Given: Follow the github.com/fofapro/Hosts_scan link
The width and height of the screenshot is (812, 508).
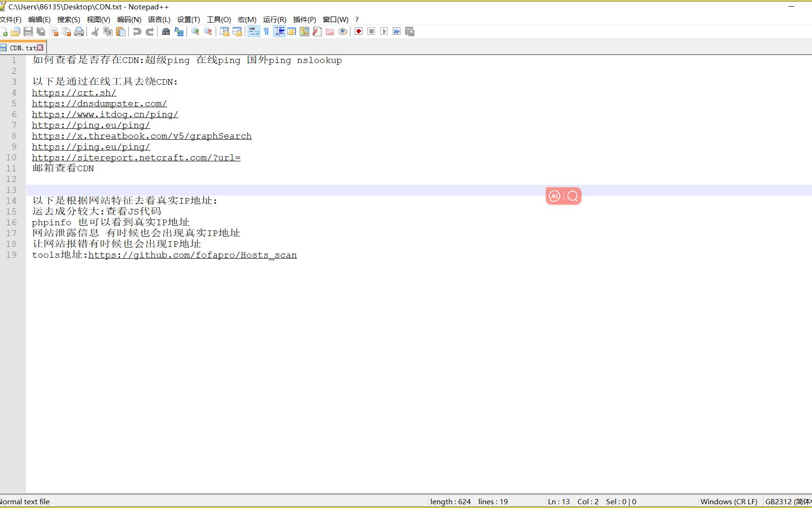Looking at the screenshot, I should coord(193,255).
